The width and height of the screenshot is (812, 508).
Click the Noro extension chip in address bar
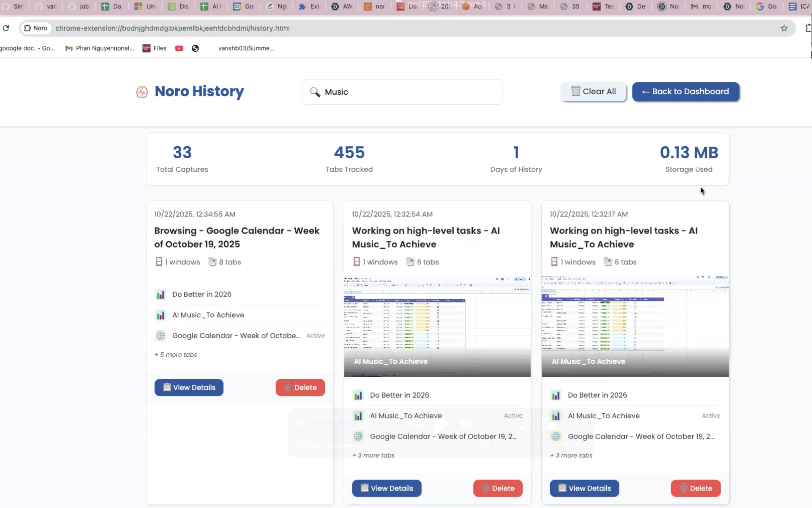(x=36, y=28)
